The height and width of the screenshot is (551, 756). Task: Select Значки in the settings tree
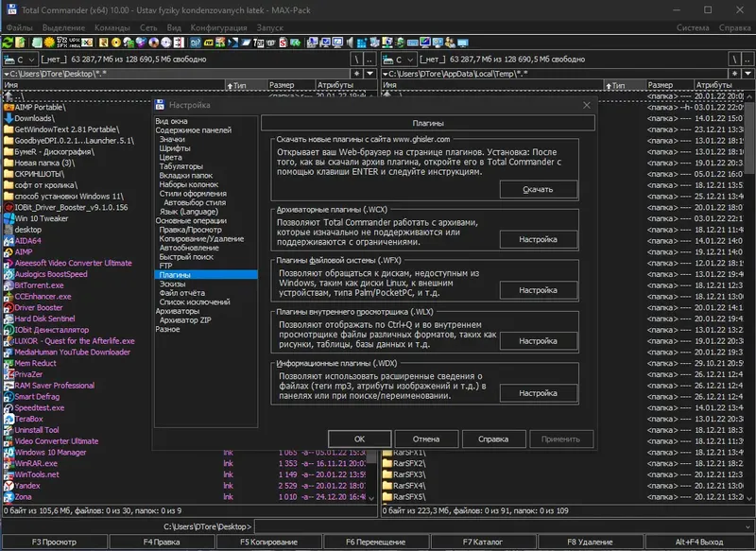(172, 140)
